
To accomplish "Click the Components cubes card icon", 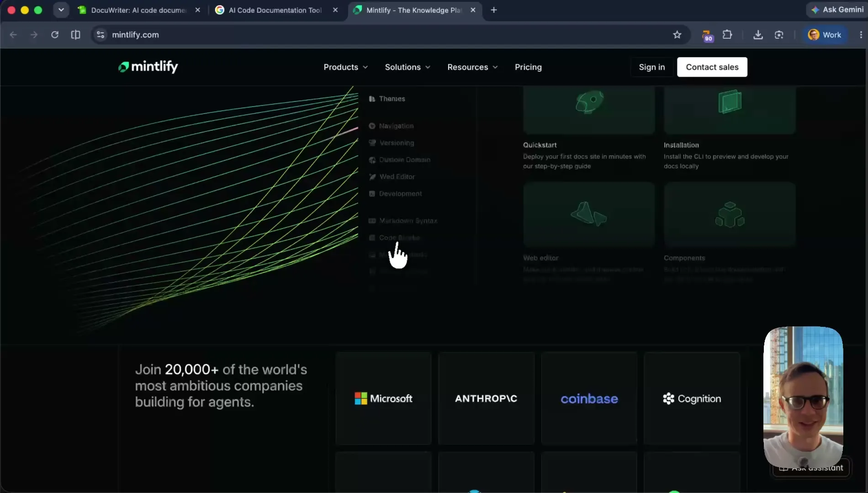I will point(730,214).
